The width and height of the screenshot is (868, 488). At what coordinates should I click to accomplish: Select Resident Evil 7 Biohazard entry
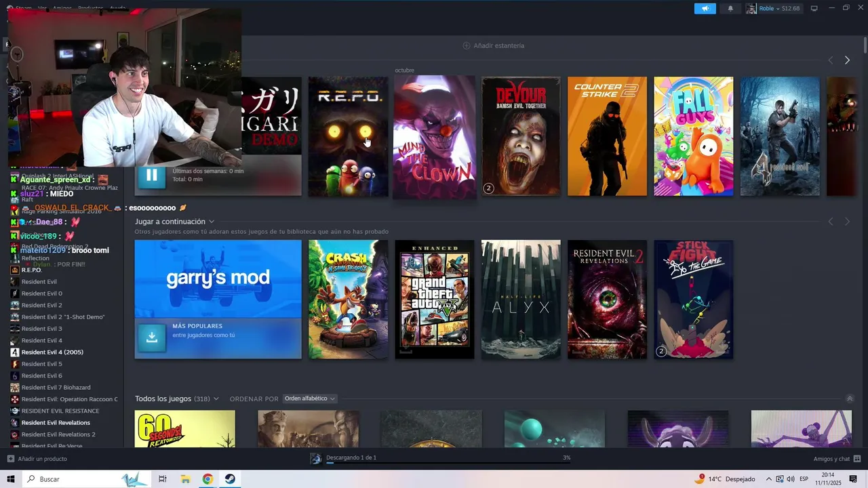(56, 387)
